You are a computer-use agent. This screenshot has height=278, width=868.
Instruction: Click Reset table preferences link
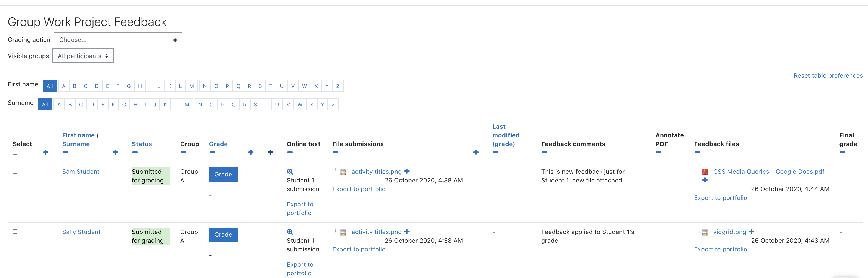coord(828,76)
